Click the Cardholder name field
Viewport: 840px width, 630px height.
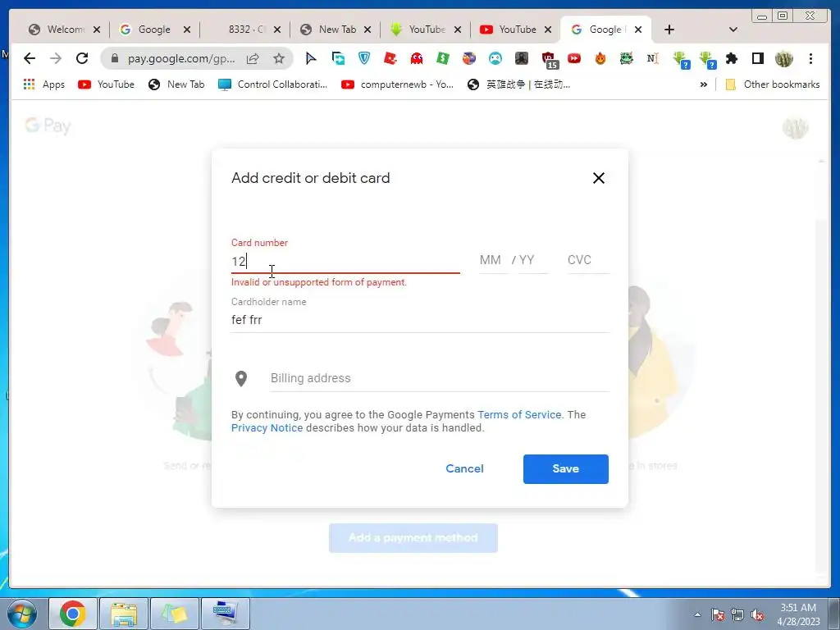420,320
